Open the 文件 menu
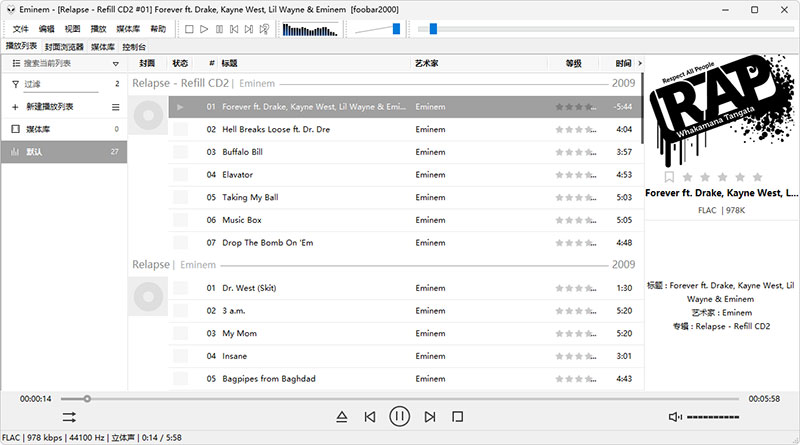800x445 pixels. coord(21,29)
